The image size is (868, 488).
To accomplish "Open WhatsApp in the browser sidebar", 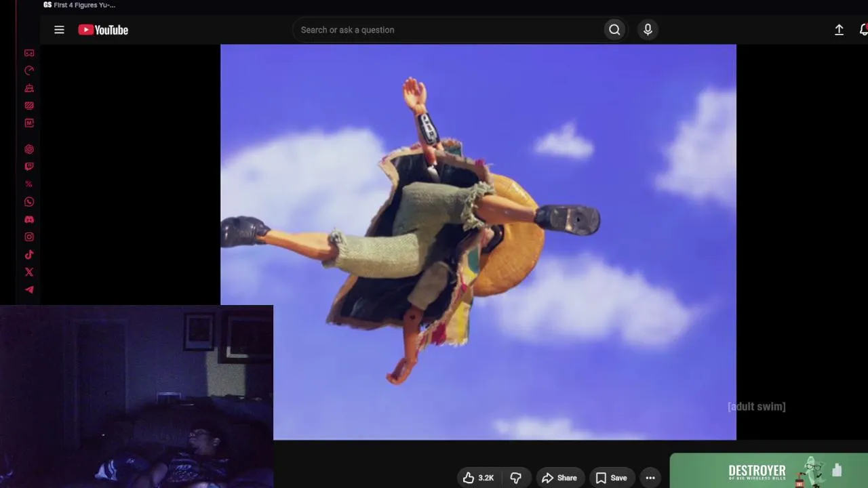I will [x=29, y=202].
